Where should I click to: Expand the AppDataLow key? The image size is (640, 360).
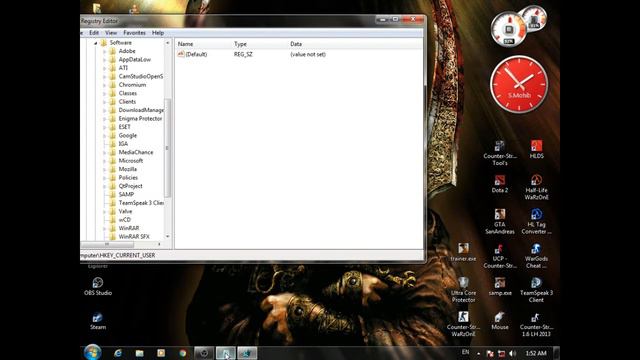coord(104,60)
